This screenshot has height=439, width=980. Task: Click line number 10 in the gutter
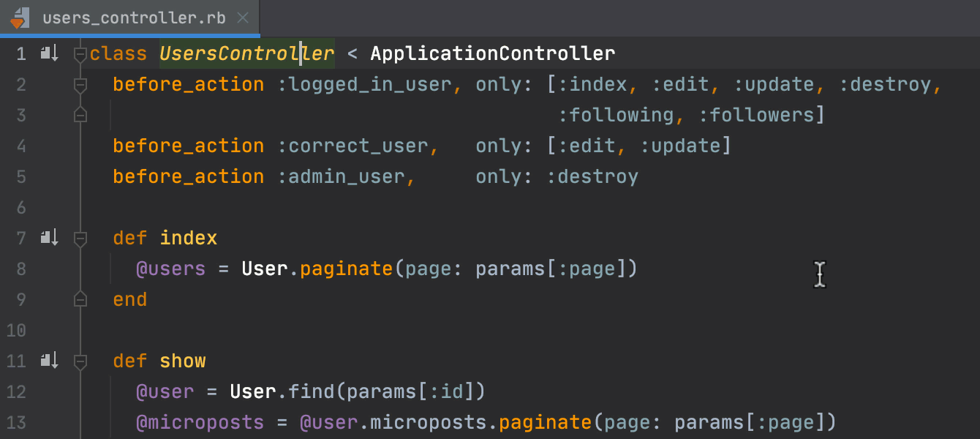(16, 331)
